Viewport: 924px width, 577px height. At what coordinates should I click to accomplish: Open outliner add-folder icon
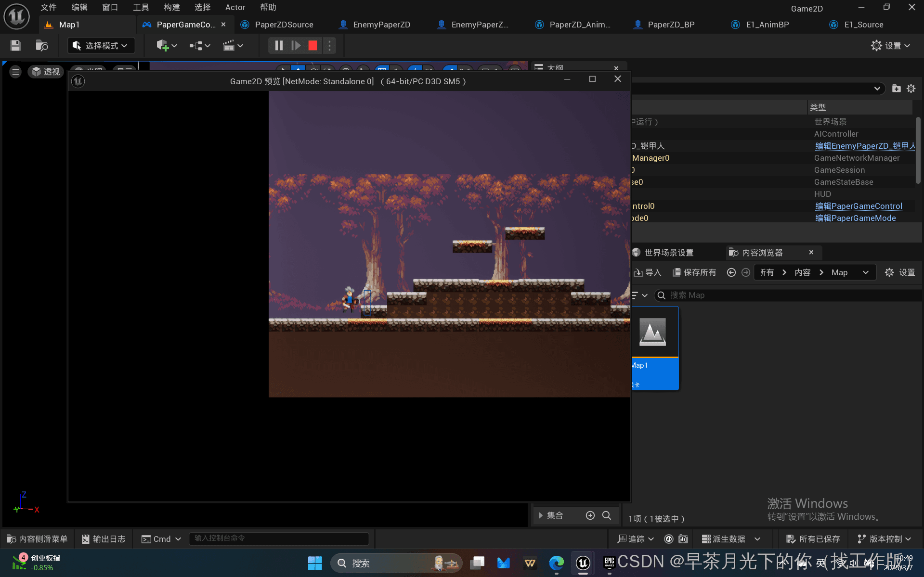point(896,89)
